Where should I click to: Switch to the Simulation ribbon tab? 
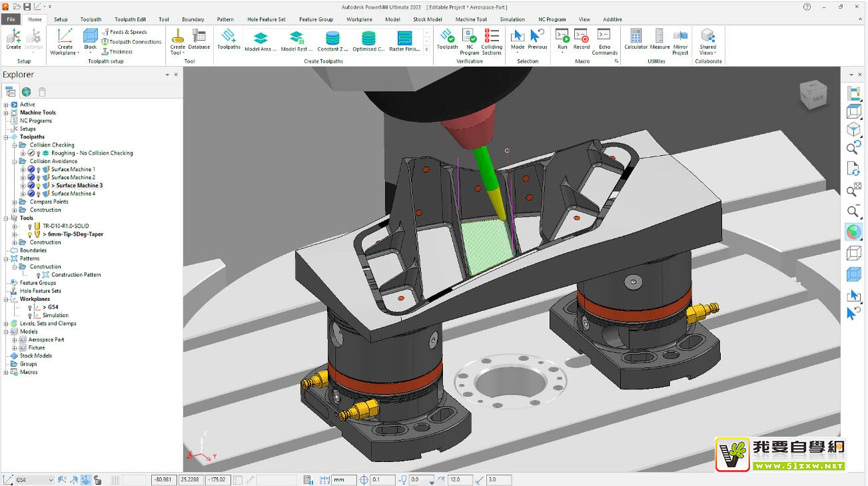tap(512, 19)
